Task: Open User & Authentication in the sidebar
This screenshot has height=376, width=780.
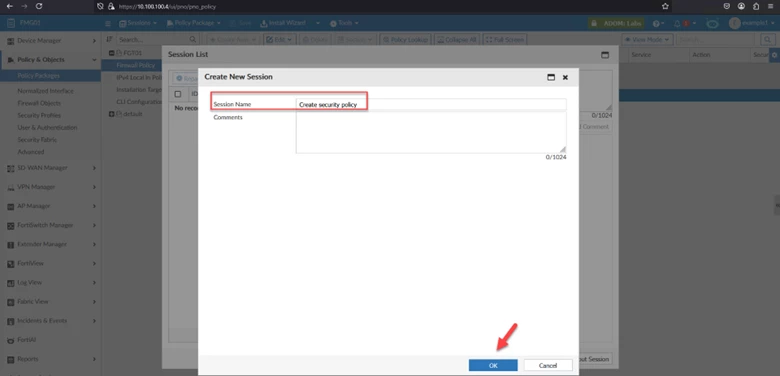Action: click(x=47, y=128)
